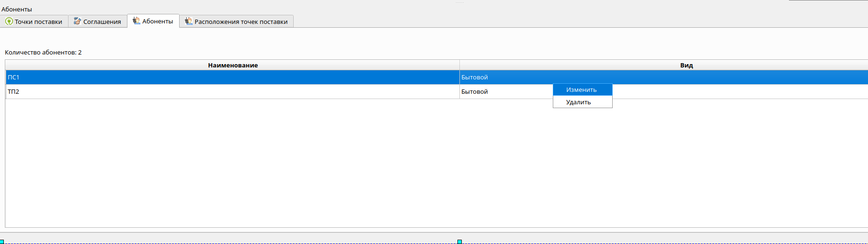Click Бытовой cell in the ТП2 row
This screenshot has width=868, height=244.
point(475,92)
